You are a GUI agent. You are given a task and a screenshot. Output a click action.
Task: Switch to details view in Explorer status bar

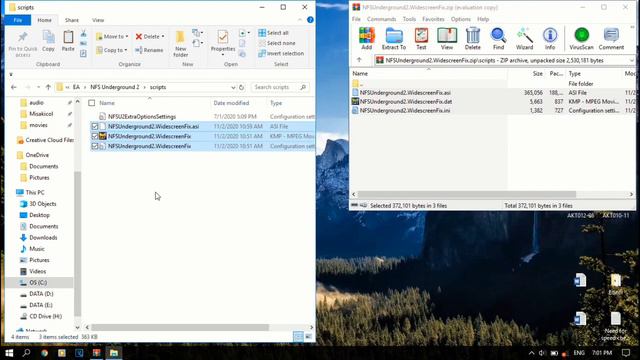298,337
